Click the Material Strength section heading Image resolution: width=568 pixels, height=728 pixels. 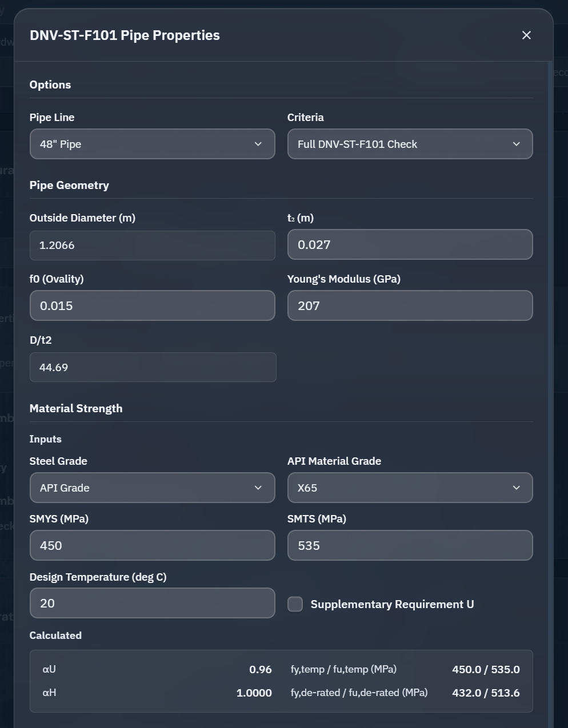(x=76, y=408)
